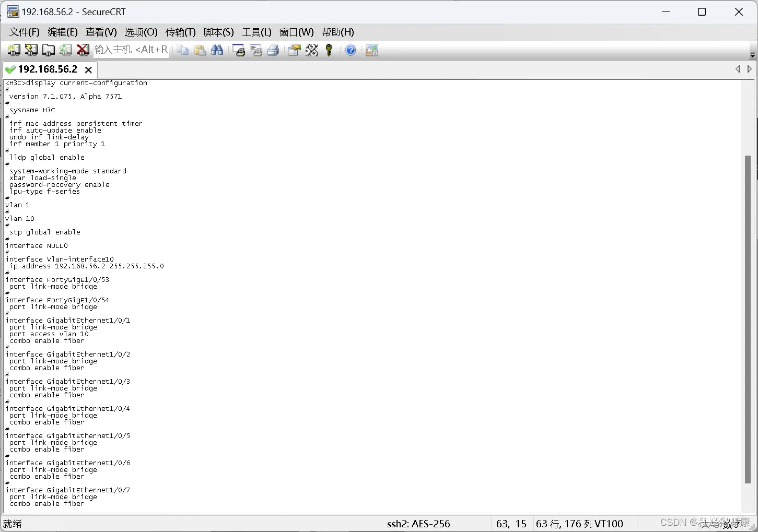Image resolution: width=758 pixels, height=532 pixels.
Task: Click 'ip address 192.168.56.2 255.255.255.0' line
Action: coord(86,266)
